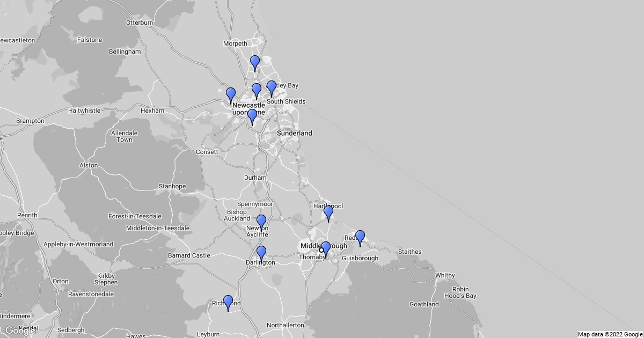Click the Richmond map pin
Viewport: 644px width, 338px height.
[x=228, y=302]
